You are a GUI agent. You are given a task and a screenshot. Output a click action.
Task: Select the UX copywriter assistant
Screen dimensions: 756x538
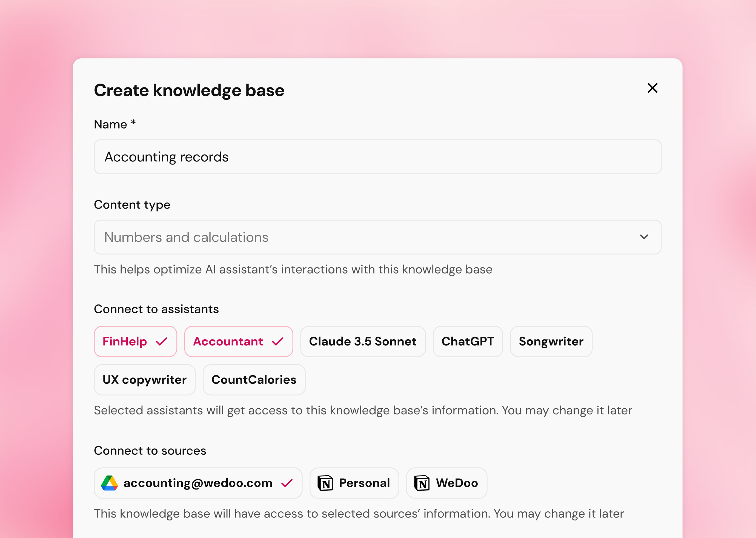click(145, 380)
